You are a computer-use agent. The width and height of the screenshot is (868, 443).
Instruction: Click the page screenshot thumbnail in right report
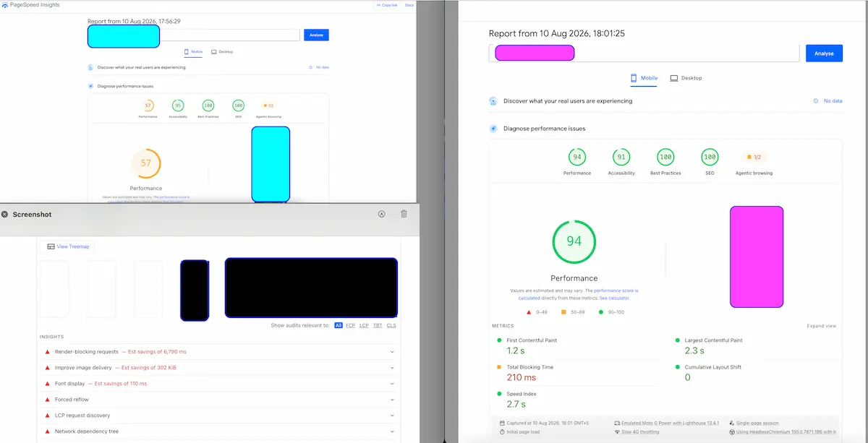[x=757, y=257]
